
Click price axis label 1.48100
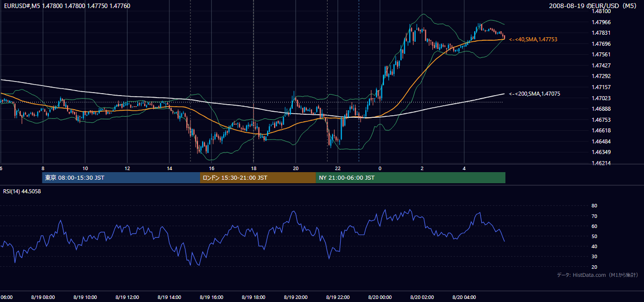(x=601, y=11)
